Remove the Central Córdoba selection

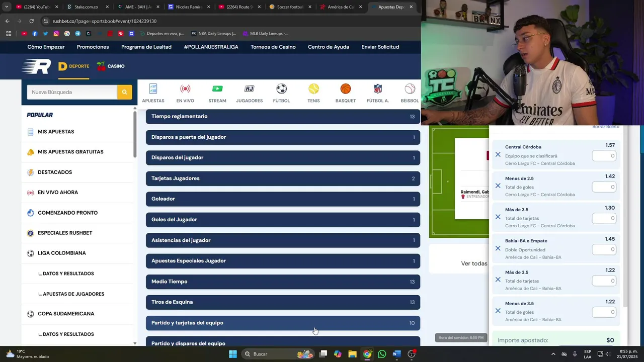click(498, 155)
